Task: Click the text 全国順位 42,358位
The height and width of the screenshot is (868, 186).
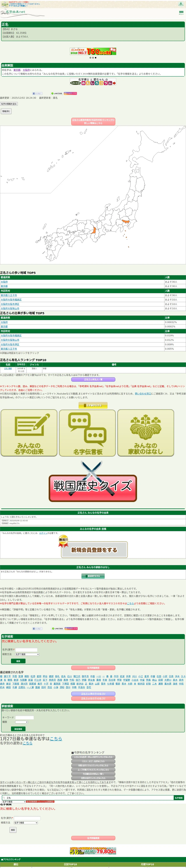Action: [14, 33]
